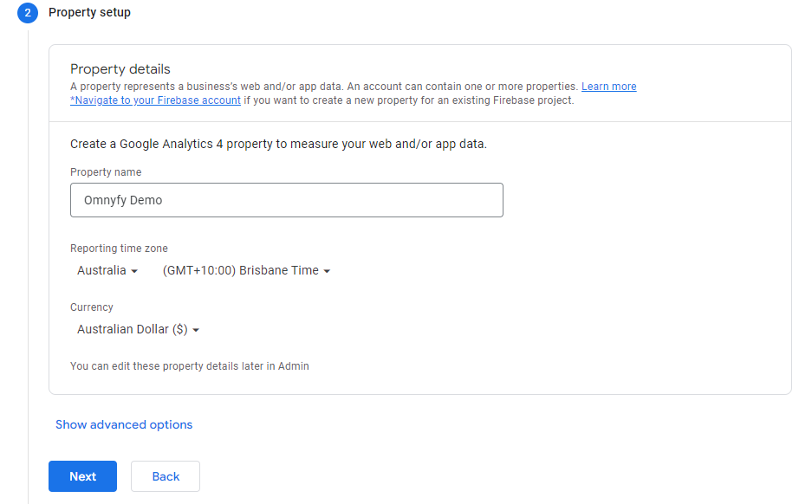Expand Show advanced options

pos(124,425)
